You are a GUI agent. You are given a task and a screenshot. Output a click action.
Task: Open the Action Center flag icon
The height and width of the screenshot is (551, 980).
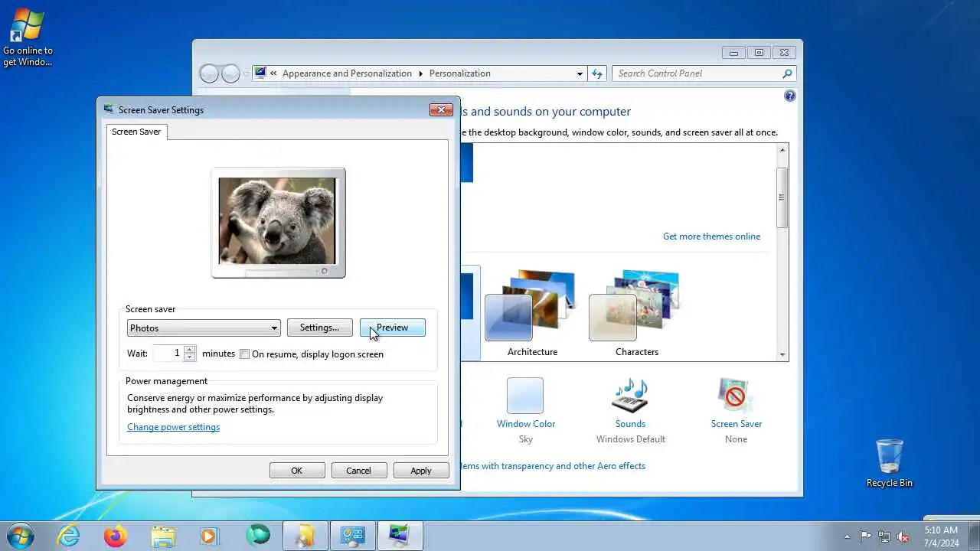pos(866,536)
